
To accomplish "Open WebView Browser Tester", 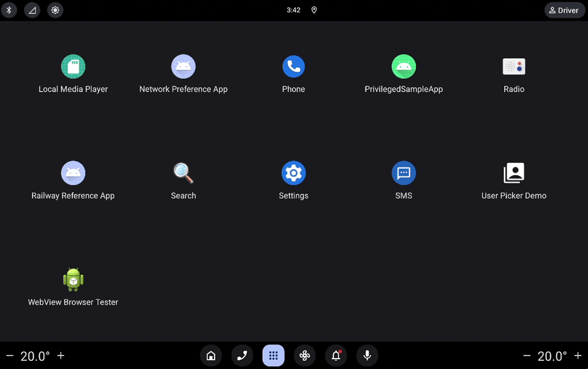I will [x=73, y=280].
